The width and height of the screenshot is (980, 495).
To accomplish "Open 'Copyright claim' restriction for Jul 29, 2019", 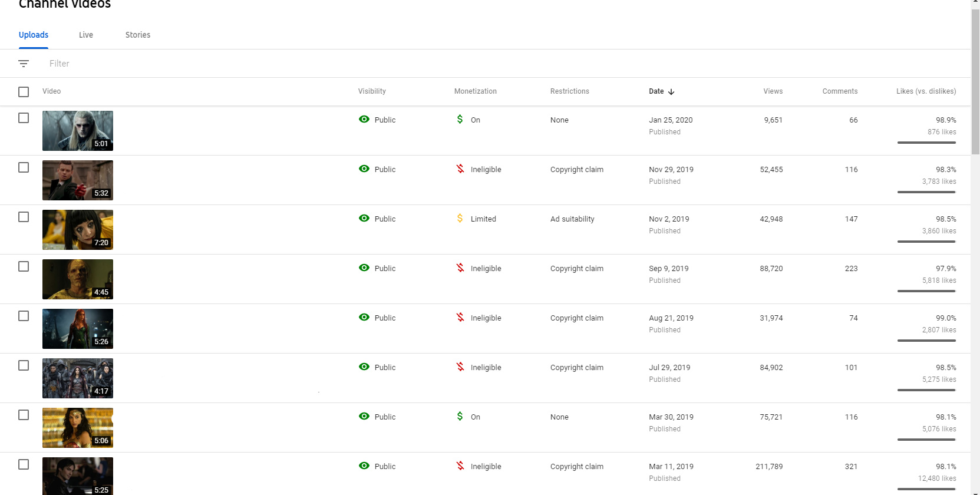I will (x=577, y=367).
